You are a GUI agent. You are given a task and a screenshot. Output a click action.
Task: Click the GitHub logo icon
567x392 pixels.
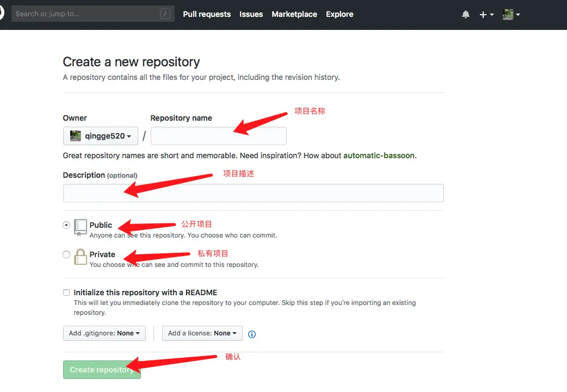coord(2,14)
